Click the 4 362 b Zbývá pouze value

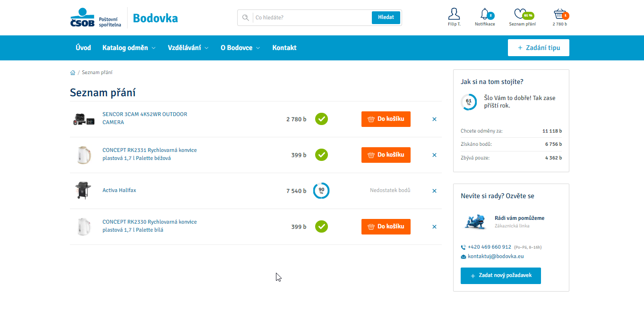point(553,158)
